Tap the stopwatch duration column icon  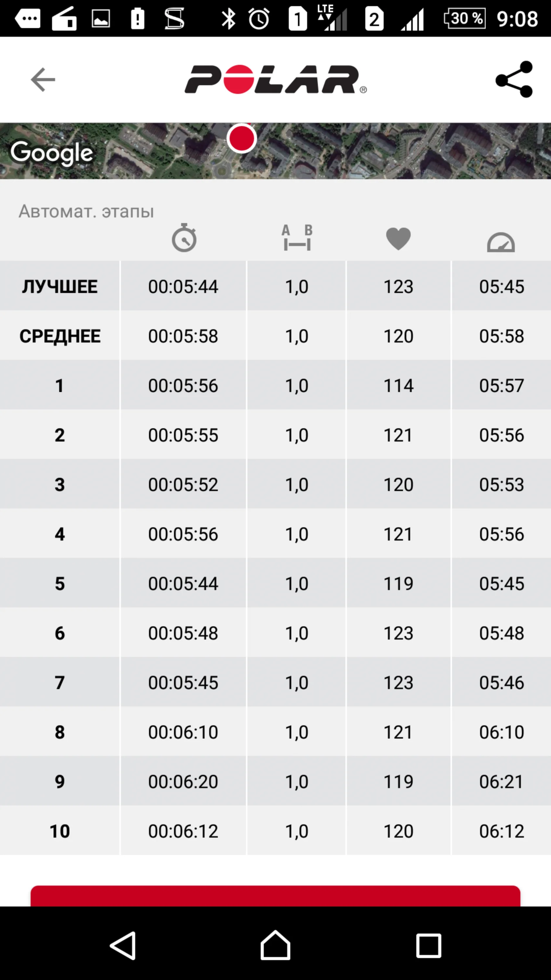(x=184, y=238)
